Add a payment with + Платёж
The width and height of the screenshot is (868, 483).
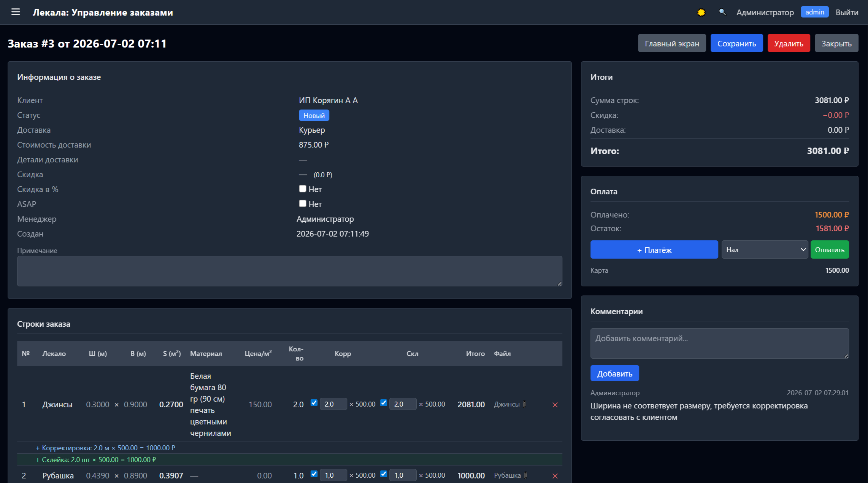[x=654, y=250]
